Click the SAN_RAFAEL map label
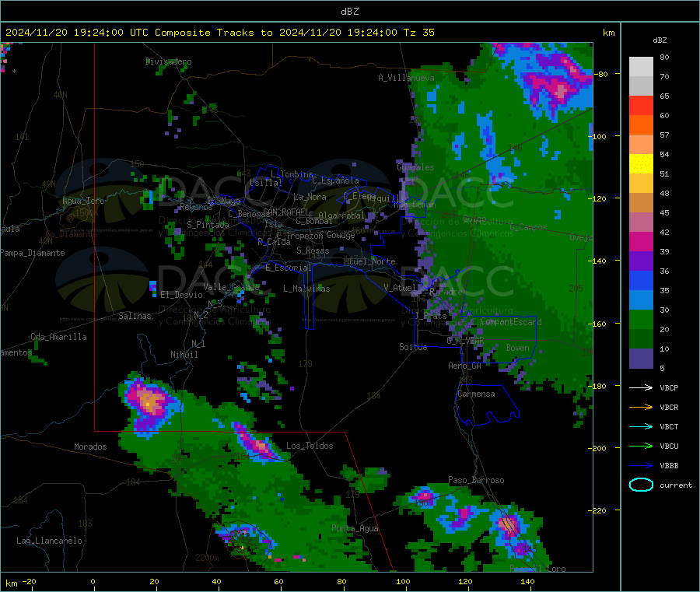700x592 pixels. (285, 212)
